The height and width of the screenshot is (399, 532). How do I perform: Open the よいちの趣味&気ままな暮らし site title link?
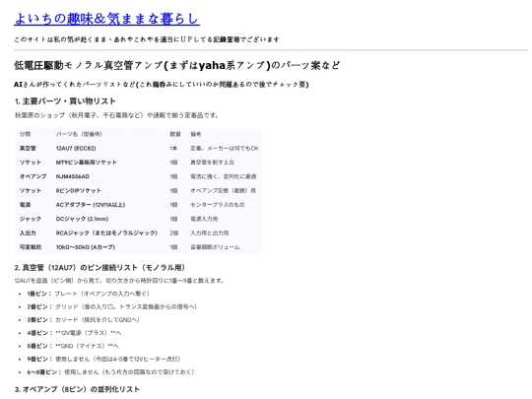click(x=106, y=19)
